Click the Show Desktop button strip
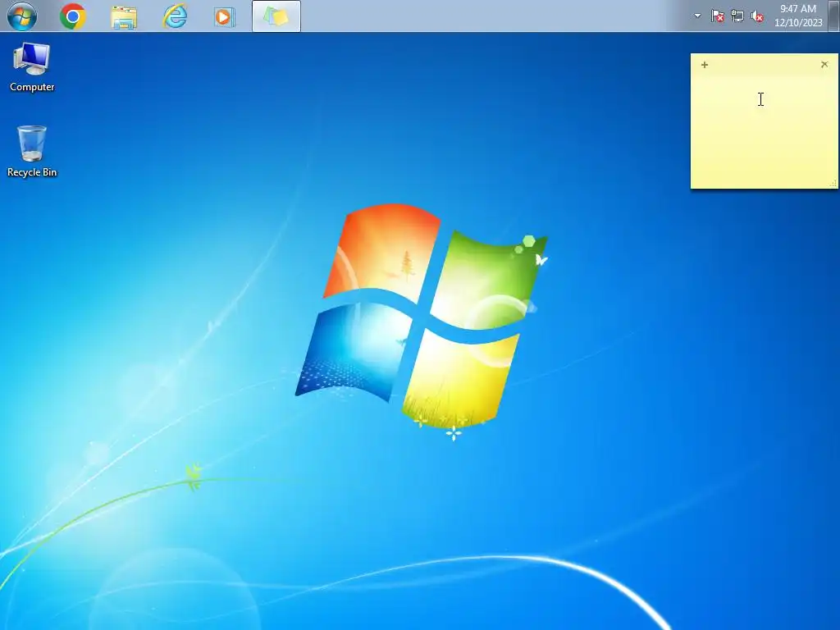Image resolution: width=840 pixels, height=630 pixels. click(x=834, y=16)
